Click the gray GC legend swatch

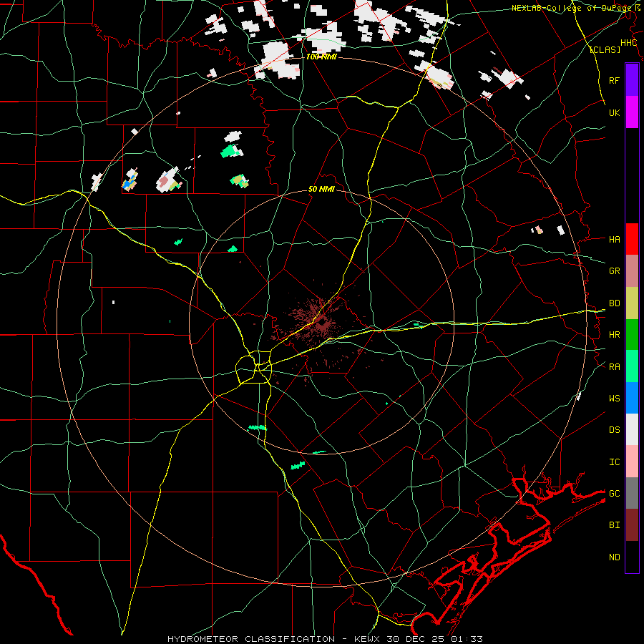click(x=632, y=493)
